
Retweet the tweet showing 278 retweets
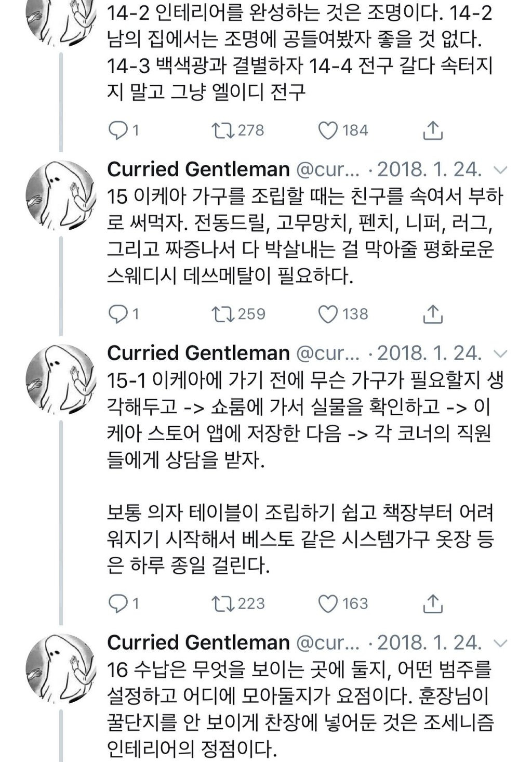223,130
